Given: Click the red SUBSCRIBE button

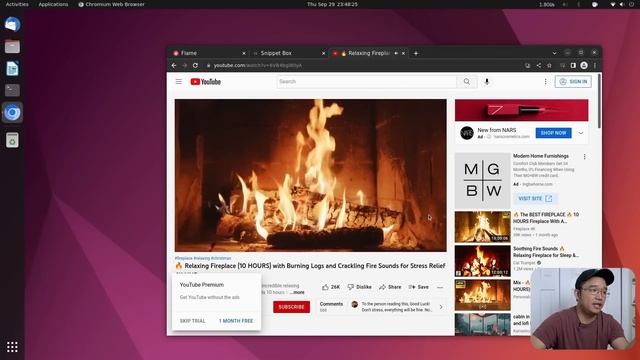Looking at the screenshot, I should click(291, 307).
